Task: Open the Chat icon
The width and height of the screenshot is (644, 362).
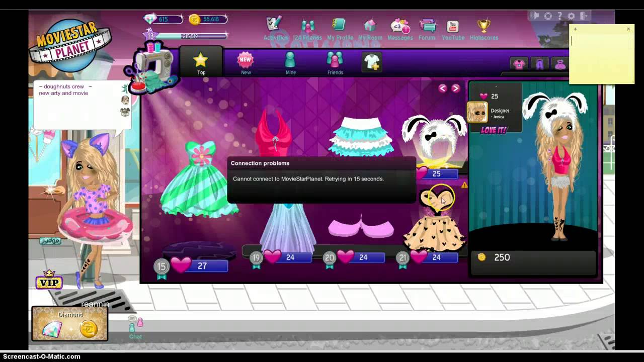Action: [x=135, y=327]
